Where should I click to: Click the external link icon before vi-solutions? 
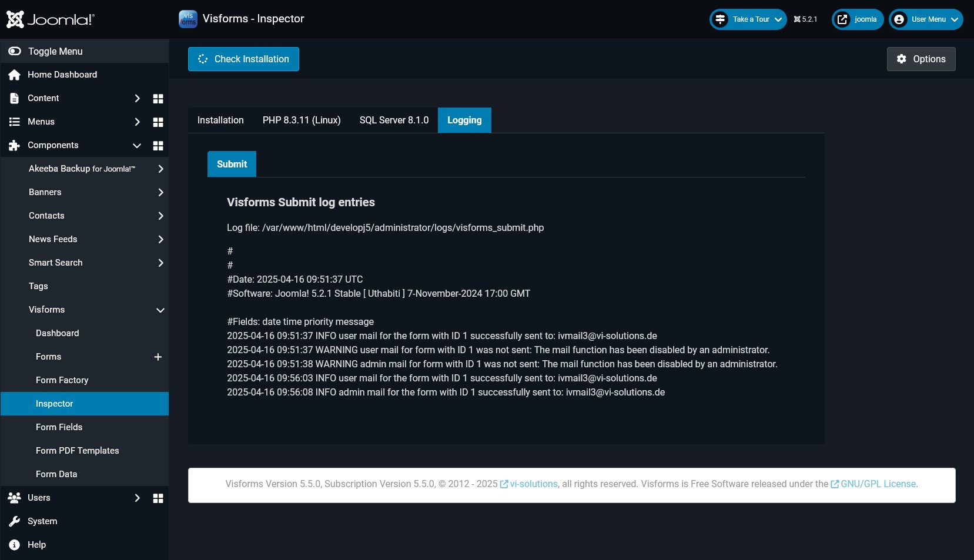504,484
